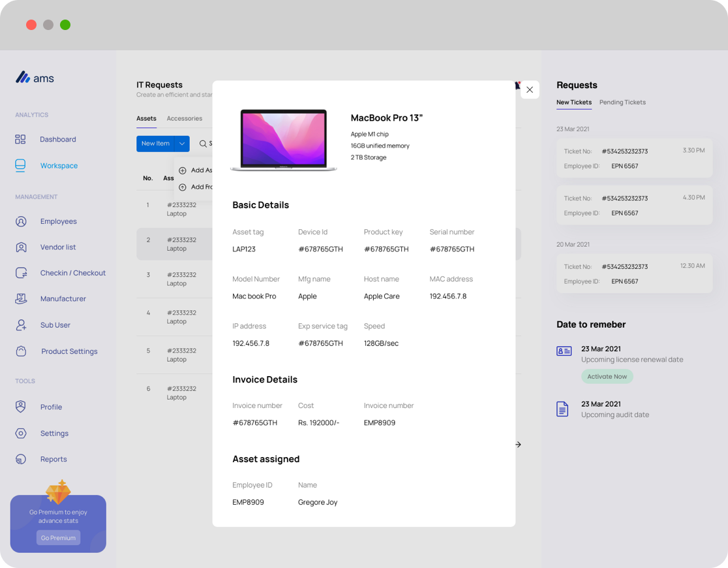728x568 pixels.
Task: Open Profile in the Tools section
Action: (x=51, y=407)
